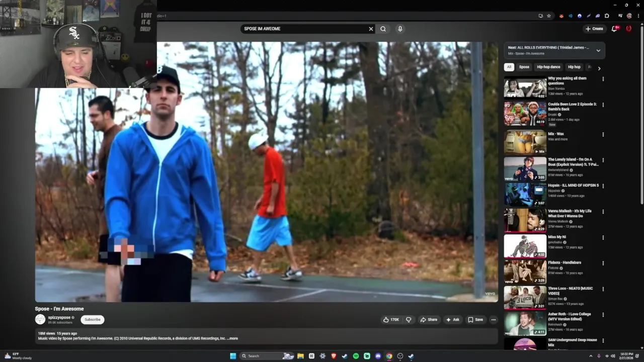644x362 pixels.
Task: Show hidden system tray icons chevron
Action: 591,356
